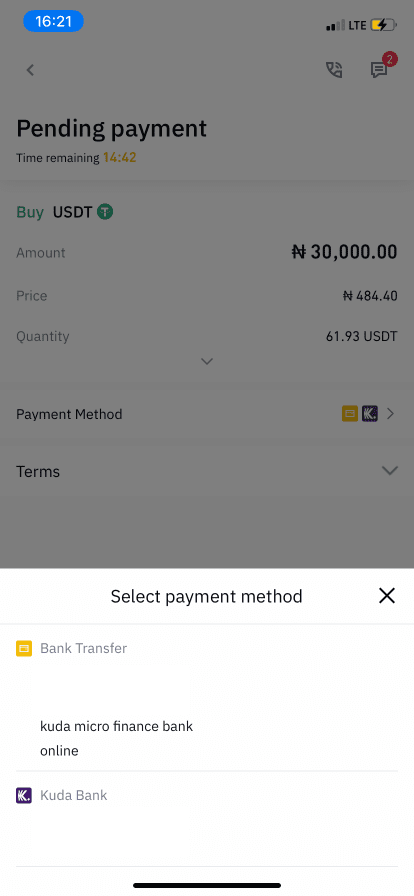Image resolution: width=414 pixels, height=896 pixels.
Task: Tap the yellow Bank Transfer icon in sheet
Action: pos(24,649)
